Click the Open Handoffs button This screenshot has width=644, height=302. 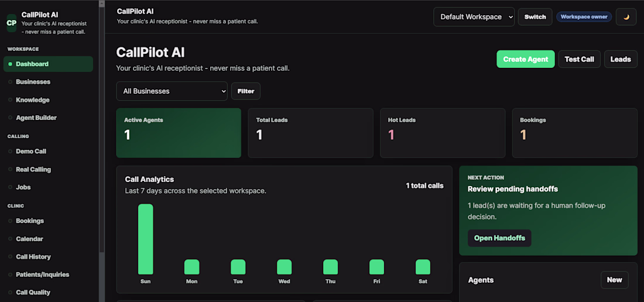coord(499,238)
